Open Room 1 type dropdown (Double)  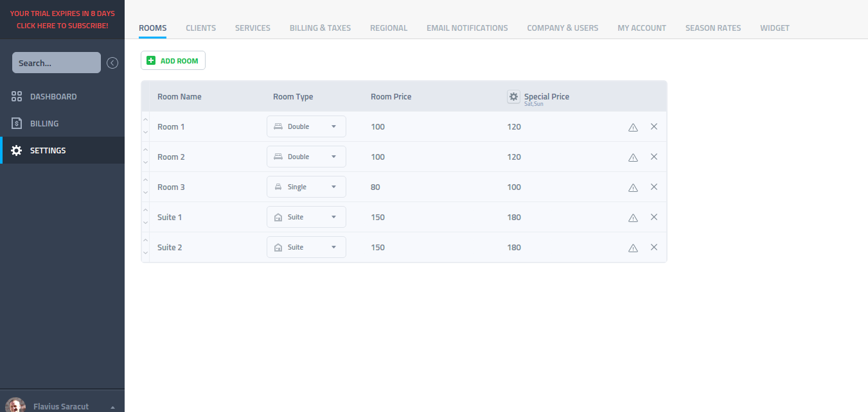[x=306, y=126]
